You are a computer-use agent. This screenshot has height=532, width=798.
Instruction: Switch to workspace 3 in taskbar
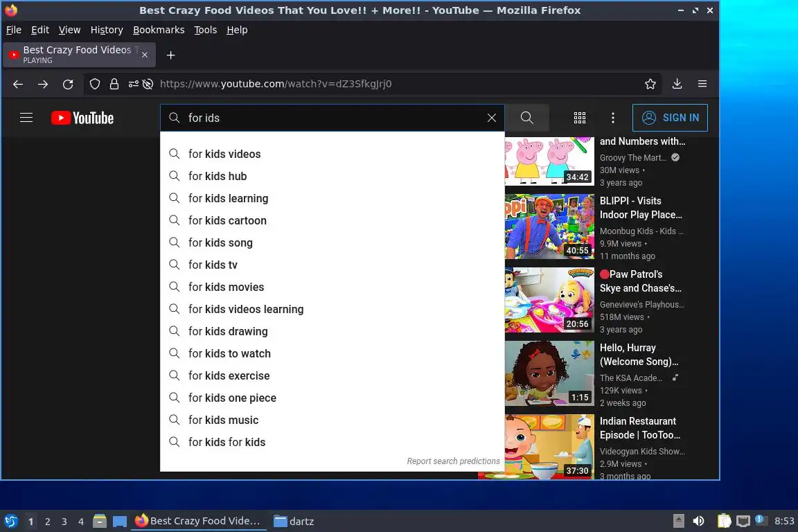[x=64, y=522]
